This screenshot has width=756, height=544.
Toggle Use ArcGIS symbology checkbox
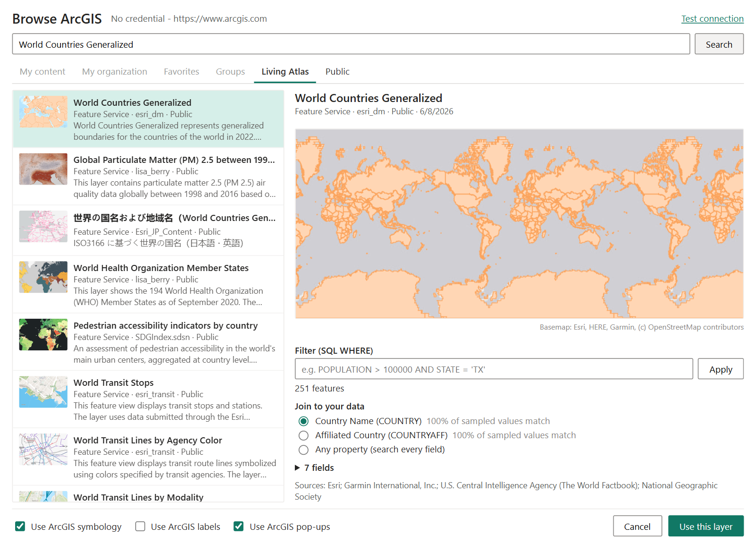tap(20, 526)
